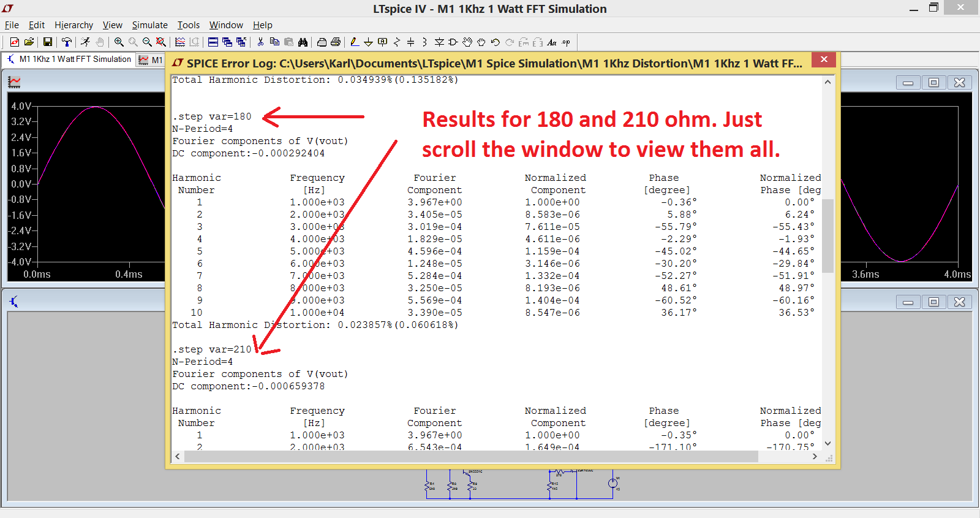This screenshot has height=518, width=980.
Task: Click 'Total Harmonic Distortion: 0.023857%' line
Action: [315, 325]
